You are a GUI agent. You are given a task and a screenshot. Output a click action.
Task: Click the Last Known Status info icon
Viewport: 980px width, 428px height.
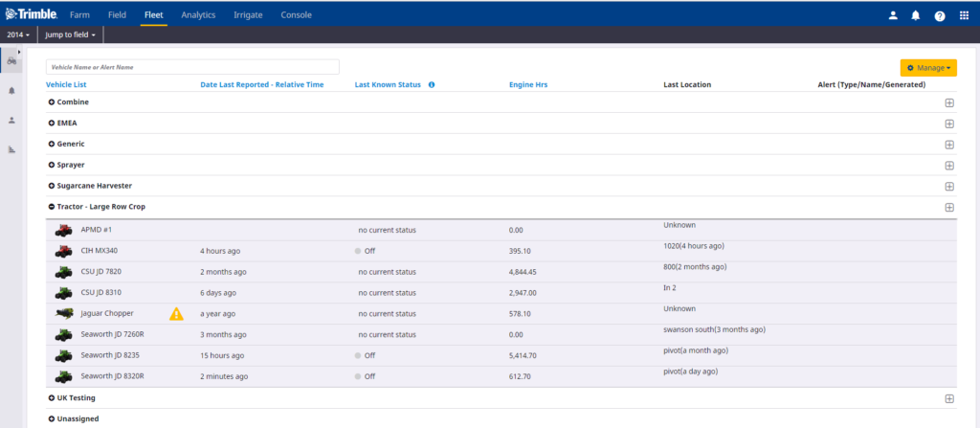coord(432,84)
